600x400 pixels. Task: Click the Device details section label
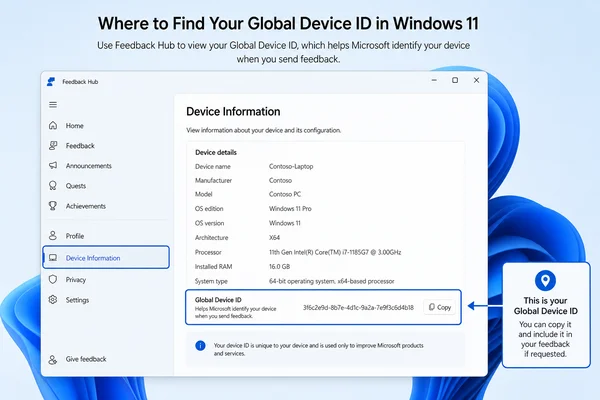click(x=216, y=152)
